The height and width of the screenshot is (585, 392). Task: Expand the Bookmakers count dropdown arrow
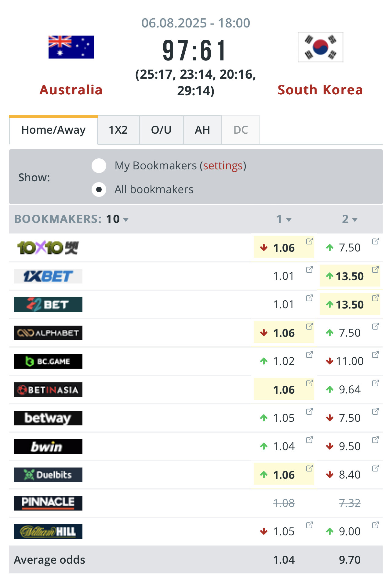click(126, 220)
